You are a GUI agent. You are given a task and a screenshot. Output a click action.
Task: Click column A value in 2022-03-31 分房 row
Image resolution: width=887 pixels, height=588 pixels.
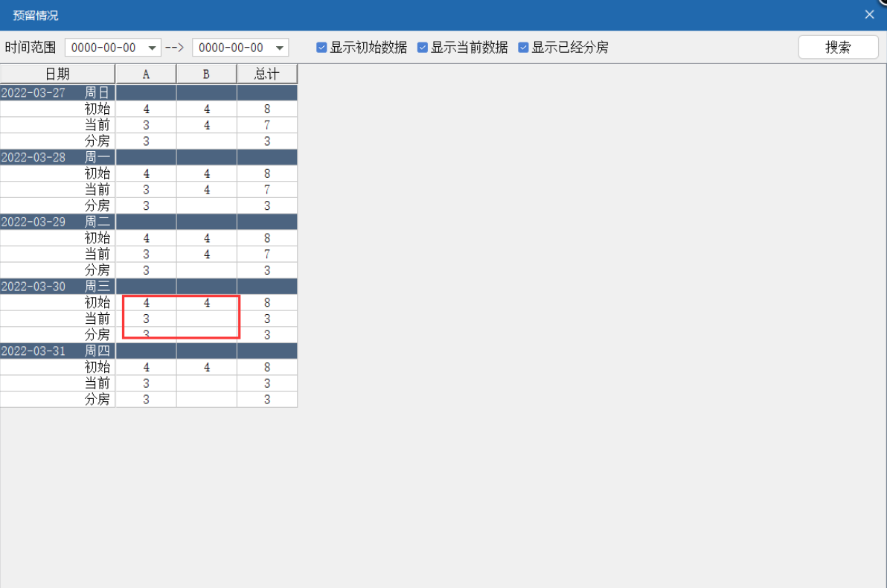coord(146,400)
